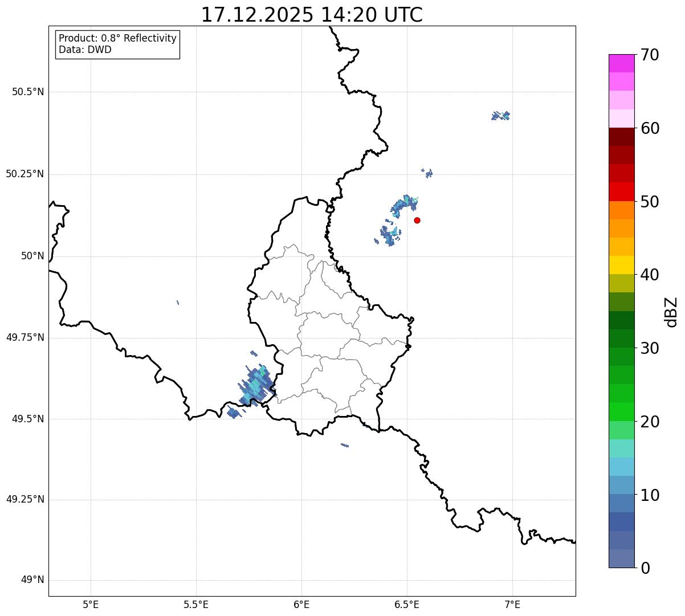Click the "Data: DWD" label
This screenshot has height=616, width=685.
[85, 50]
